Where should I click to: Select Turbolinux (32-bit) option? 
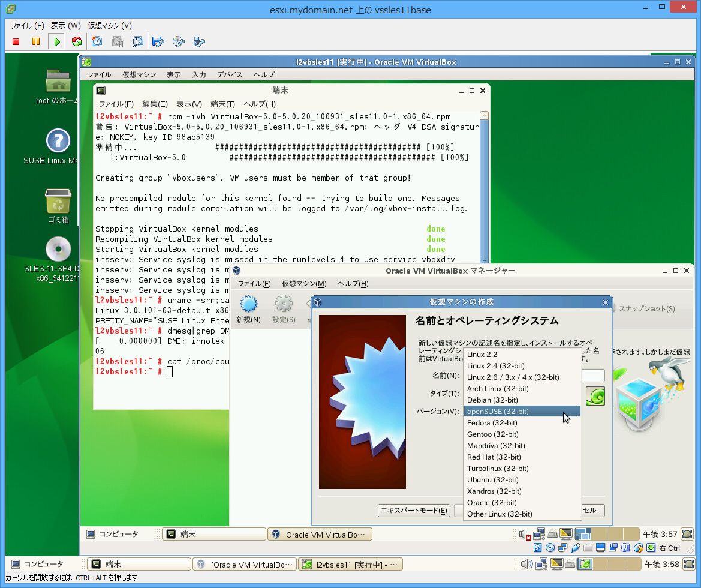tap(522, 469)
